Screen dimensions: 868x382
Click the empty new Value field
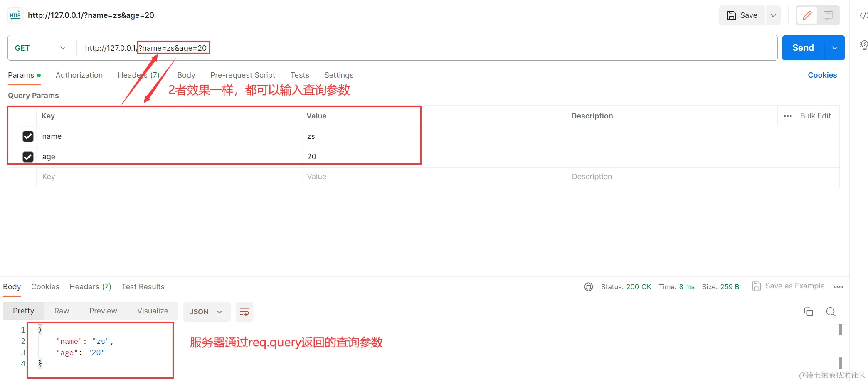coord(433,177)
